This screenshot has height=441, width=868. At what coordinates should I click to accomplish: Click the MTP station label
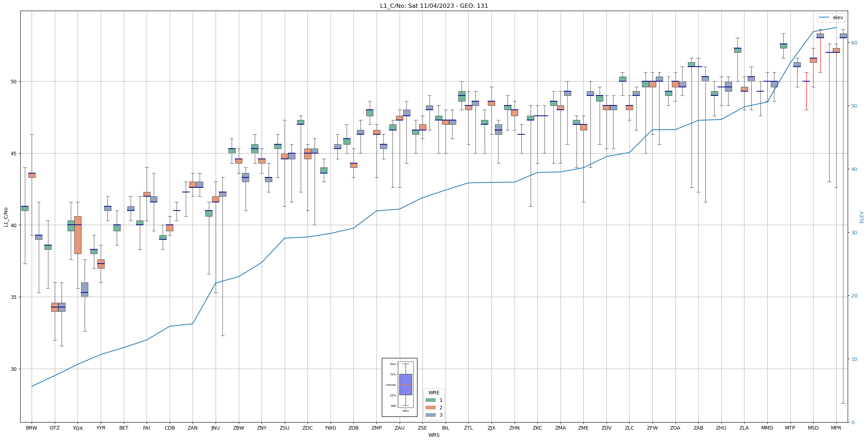(x=790, y=428)
